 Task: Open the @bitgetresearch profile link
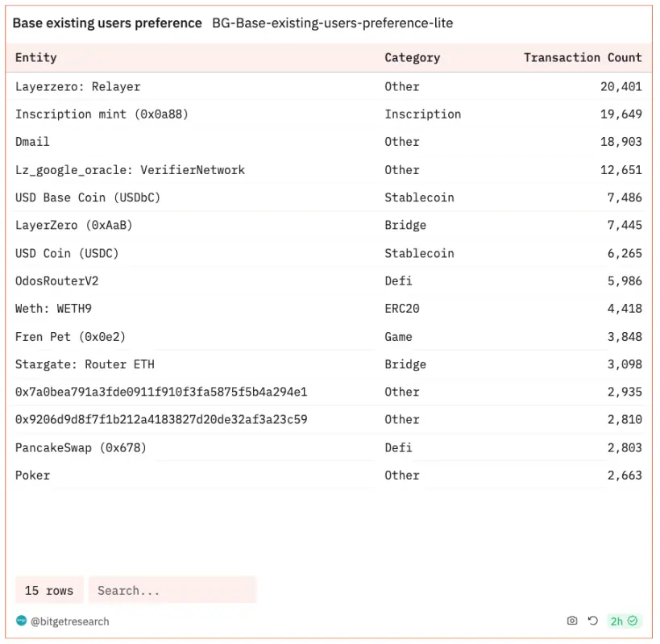click(70, 621)
